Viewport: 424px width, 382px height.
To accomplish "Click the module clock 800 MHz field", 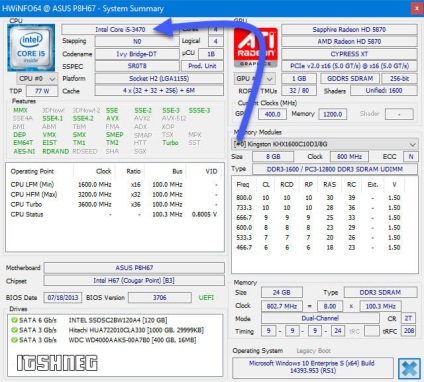I will click(x=349, y=157).
